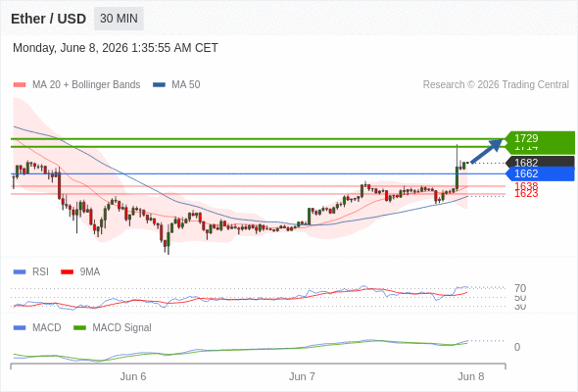This screenshot has width=578, height=392.
Task: Click the RSI blue legend swatch
Action: click(x=20, y=272)
